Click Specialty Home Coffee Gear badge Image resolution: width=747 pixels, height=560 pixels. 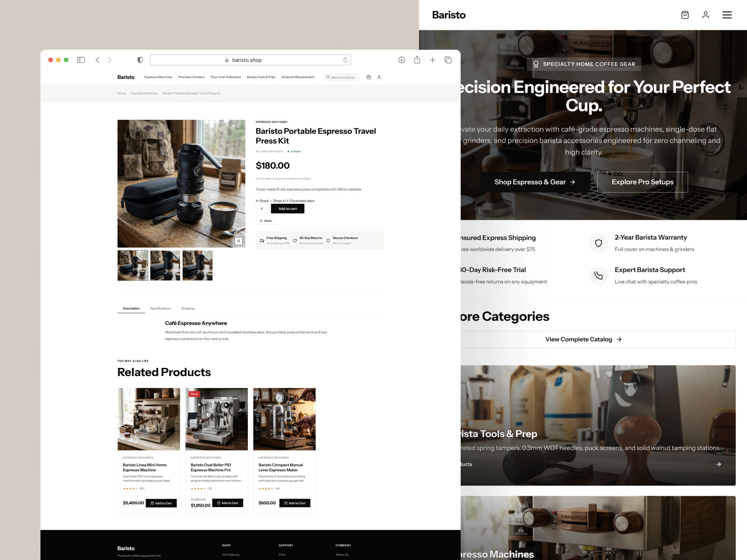584,64
